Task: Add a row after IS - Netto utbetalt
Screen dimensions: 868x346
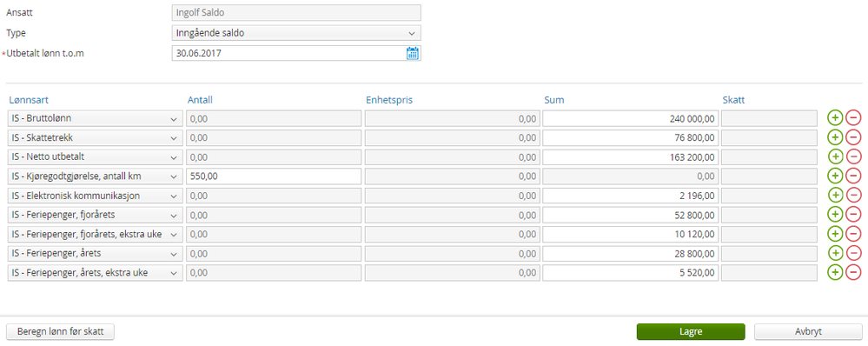Action: click(x=835, y=156)
